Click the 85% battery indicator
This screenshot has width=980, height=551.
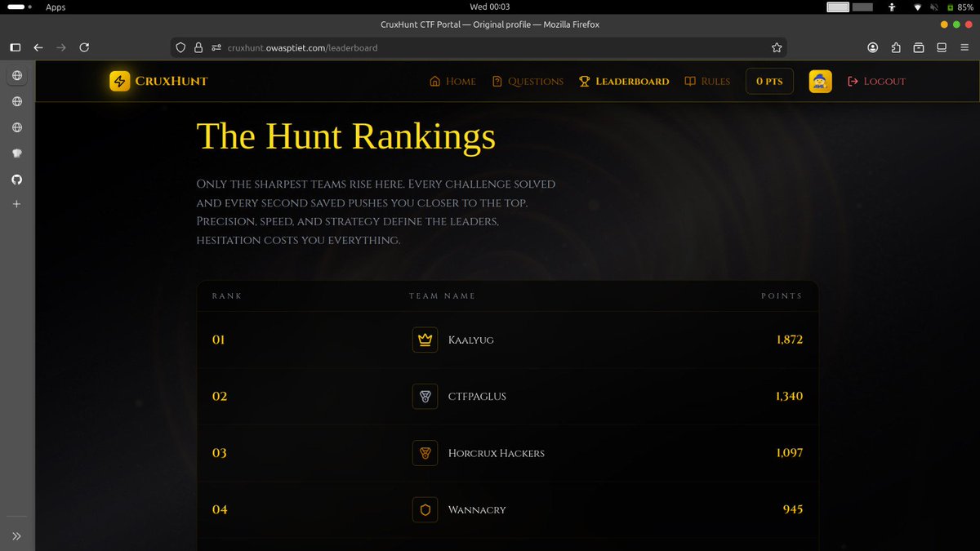(x=960, y=7)
